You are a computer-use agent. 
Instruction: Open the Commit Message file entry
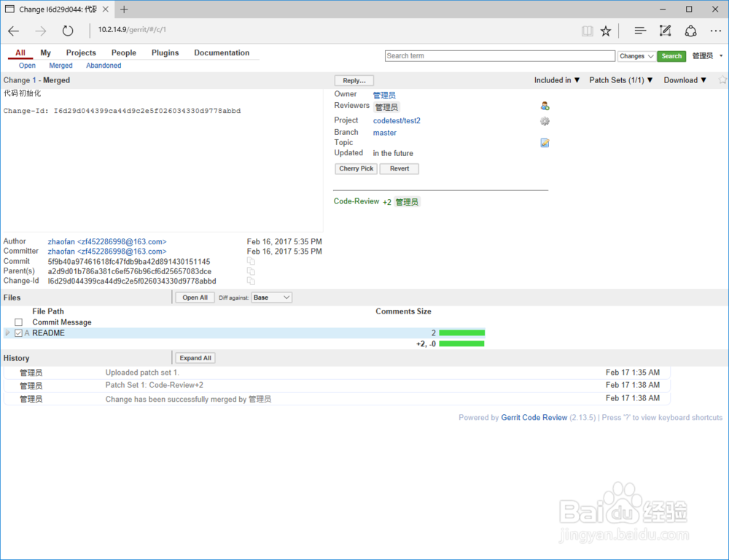pyautogui.click(x=62, y=322)
